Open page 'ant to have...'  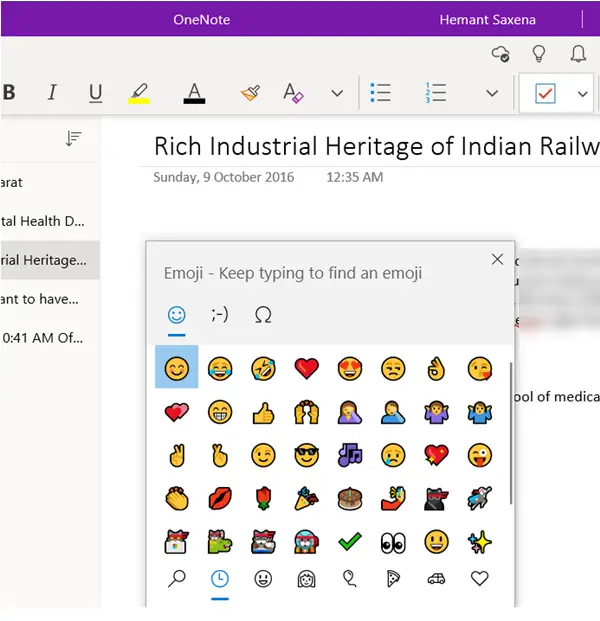pyautogui.click(x=50, y=299)
